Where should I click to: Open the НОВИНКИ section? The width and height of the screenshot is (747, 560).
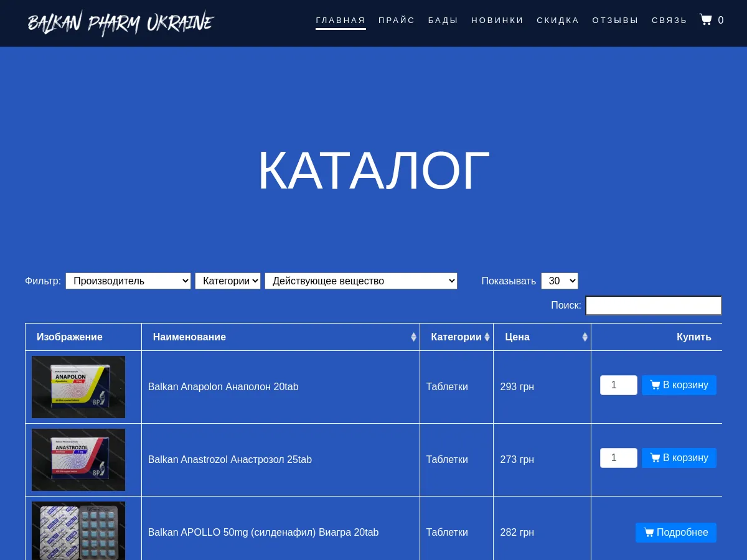pyautogui.click(x=497, y=20)
